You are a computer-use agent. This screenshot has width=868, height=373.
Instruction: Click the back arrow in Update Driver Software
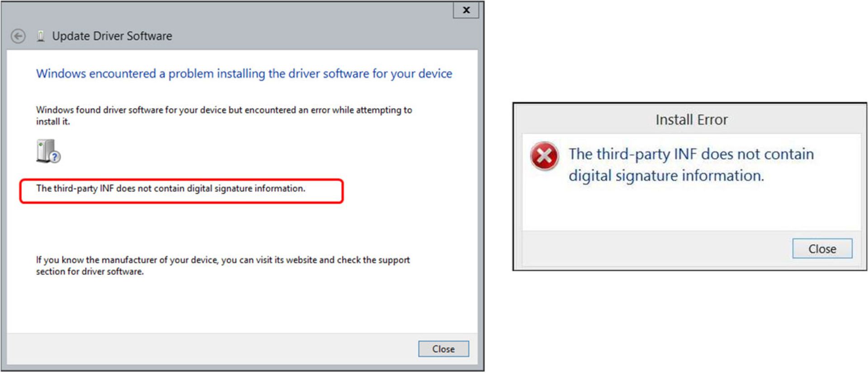[x=18, y=36]
